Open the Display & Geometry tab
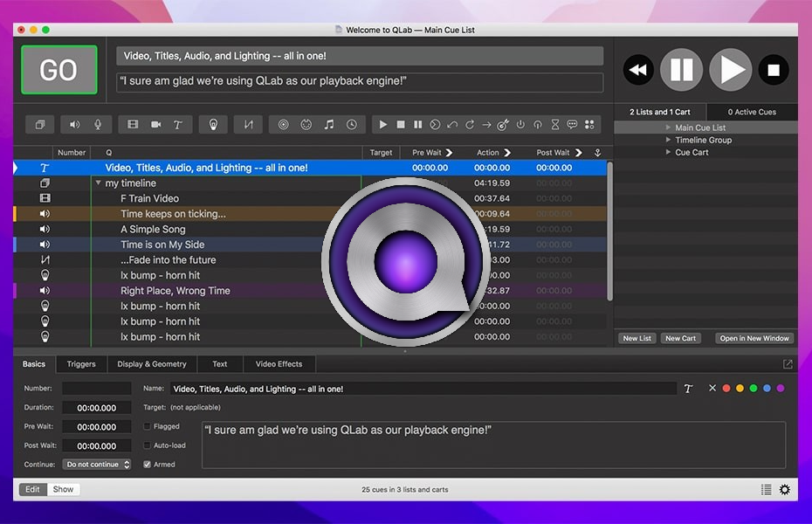Viewport: 812px width, 524px height. click(x=152, y=364)
